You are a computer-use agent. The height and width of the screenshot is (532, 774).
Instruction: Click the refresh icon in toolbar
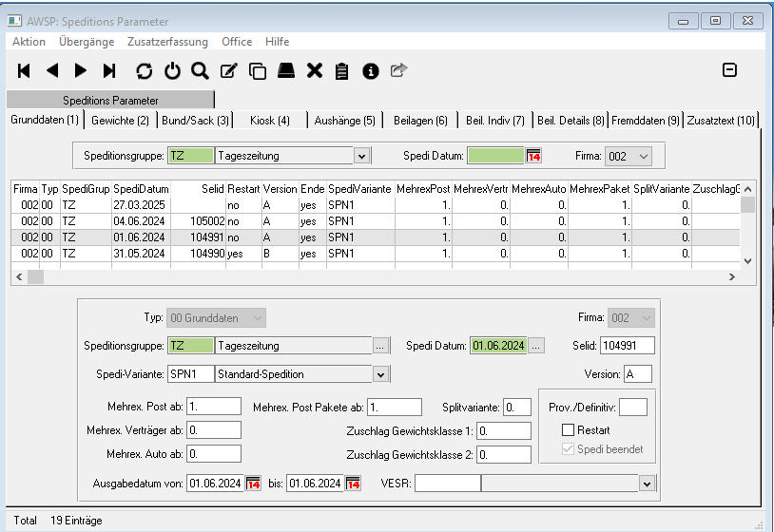144,70
